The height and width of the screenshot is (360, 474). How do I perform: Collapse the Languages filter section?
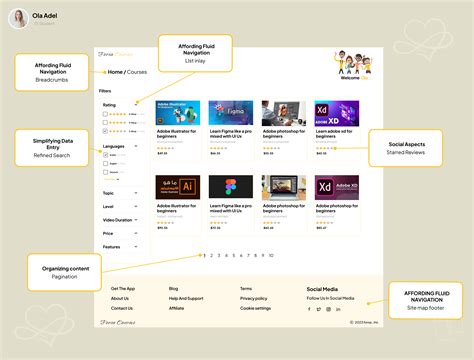click(136, 146)
